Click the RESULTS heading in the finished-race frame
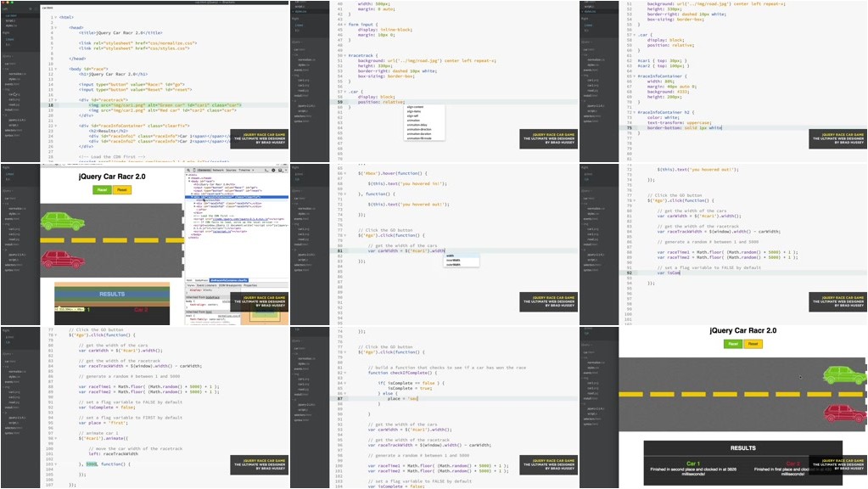 point(743,448)
